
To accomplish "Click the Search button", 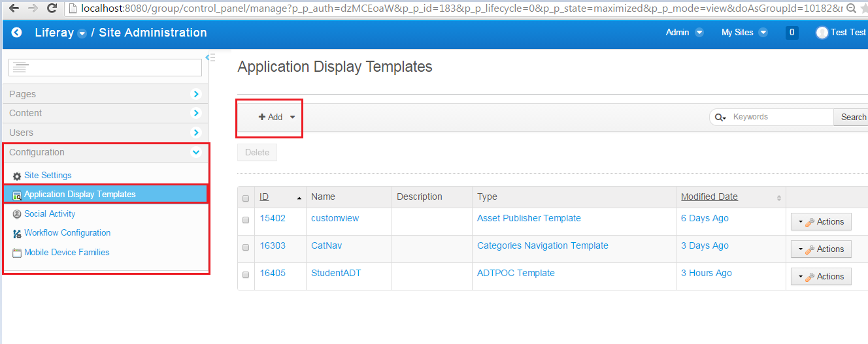I will click(x=852, y=117).
